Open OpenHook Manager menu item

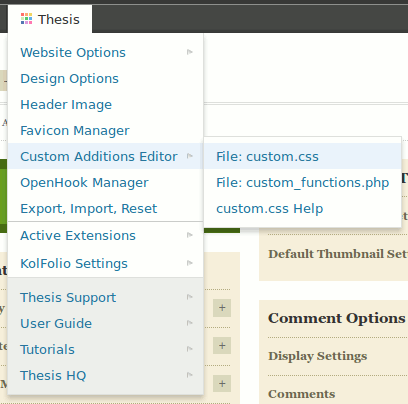(x=105, y=182)
